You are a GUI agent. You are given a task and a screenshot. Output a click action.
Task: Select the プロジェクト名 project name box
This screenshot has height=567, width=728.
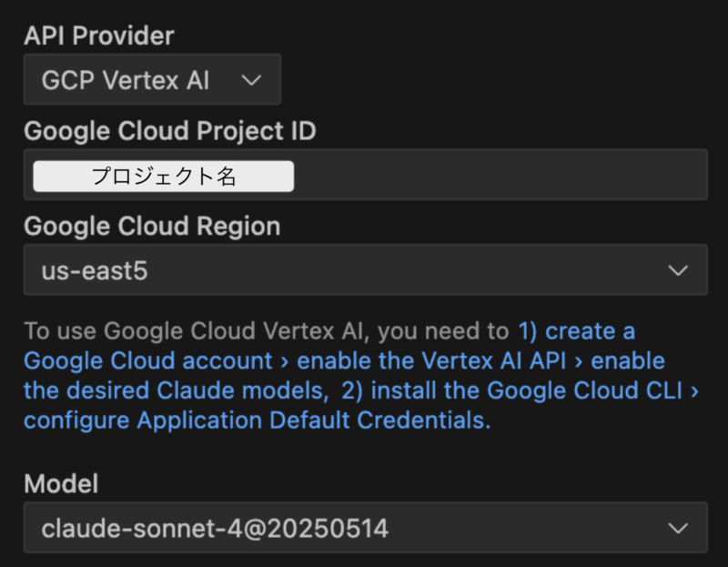164,176
